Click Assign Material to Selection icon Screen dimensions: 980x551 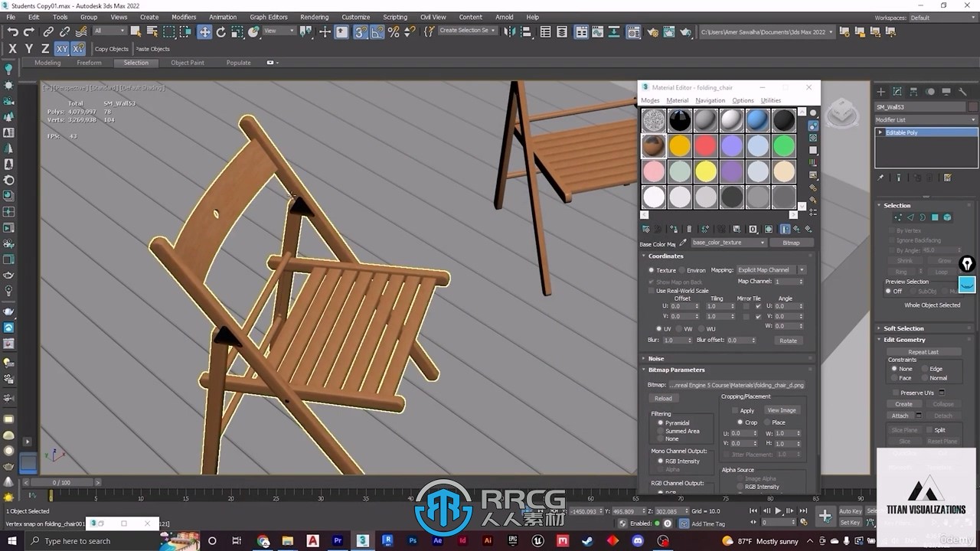pos(673,229)
